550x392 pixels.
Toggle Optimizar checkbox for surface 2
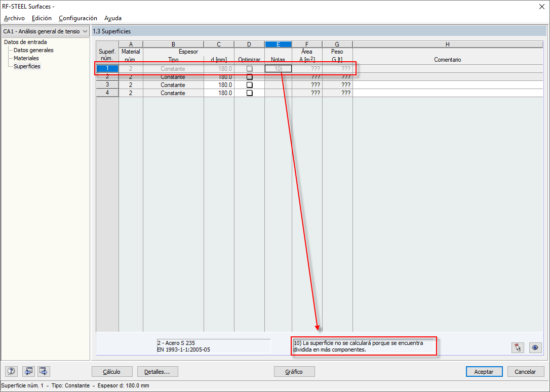(x=249, y=77)
